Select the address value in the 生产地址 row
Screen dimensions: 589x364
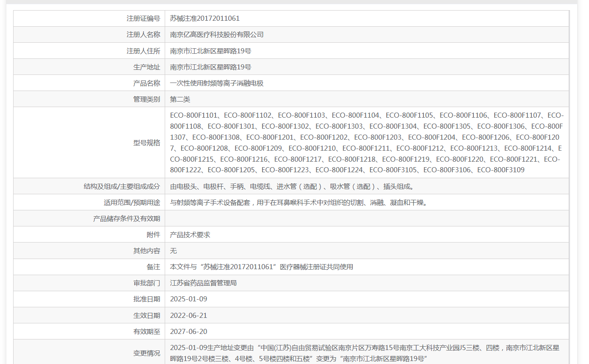coord(210,67)
